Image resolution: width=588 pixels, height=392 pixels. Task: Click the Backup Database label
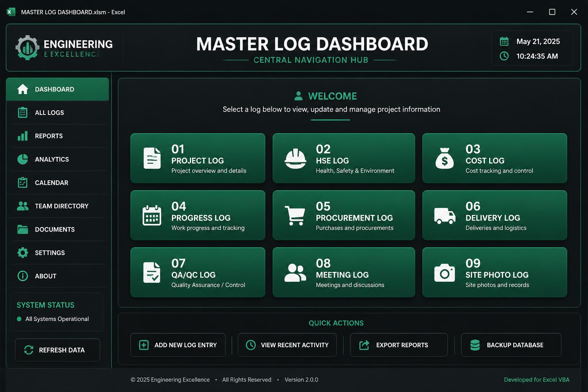(x=515, y=345)
